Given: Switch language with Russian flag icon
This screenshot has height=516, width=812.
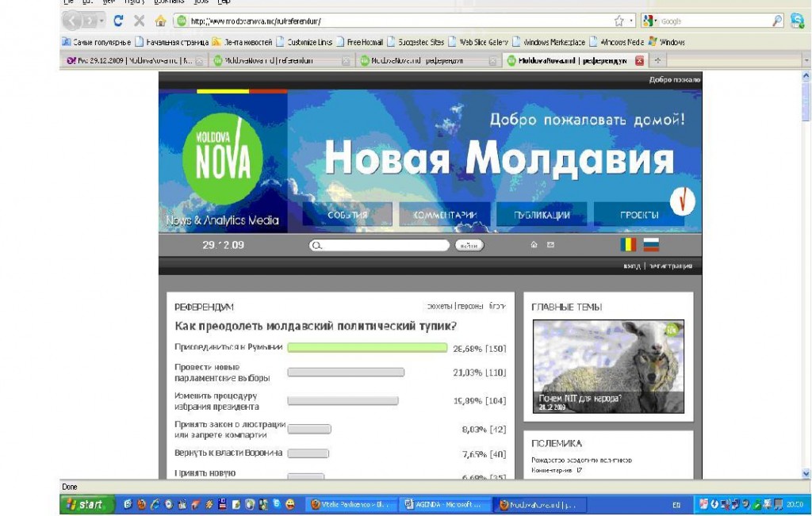Looking at the screenshot, I should pyautogui.click(x=651, y=245).
